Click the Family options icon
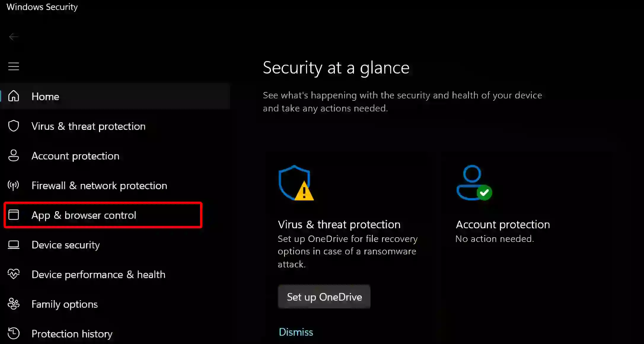This screenshot has width=644, height=344. tap(14, 304)
